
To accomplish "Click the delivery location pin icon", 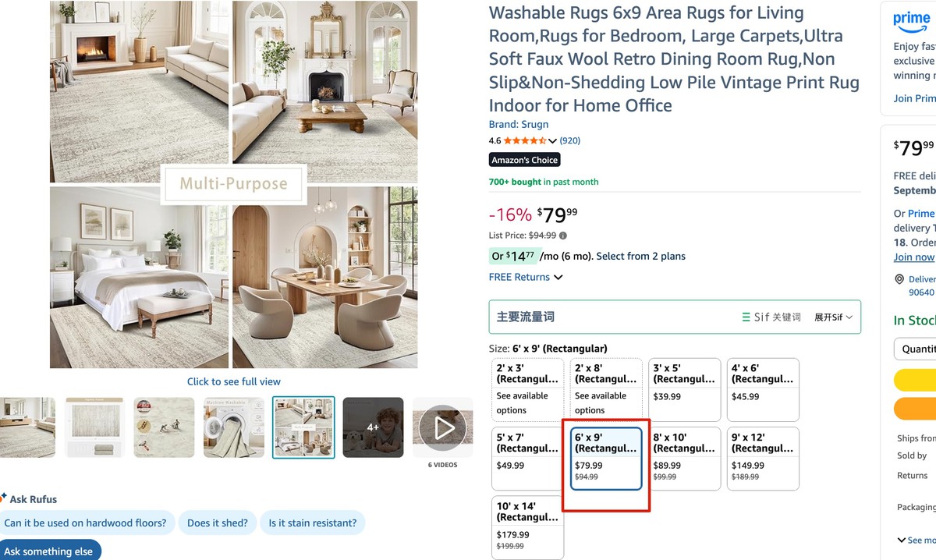I will pos(900,279).
